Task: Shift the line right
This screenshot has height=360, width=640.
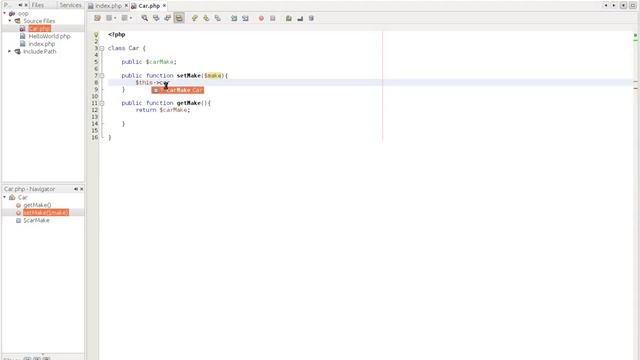Action: [245, 18]
